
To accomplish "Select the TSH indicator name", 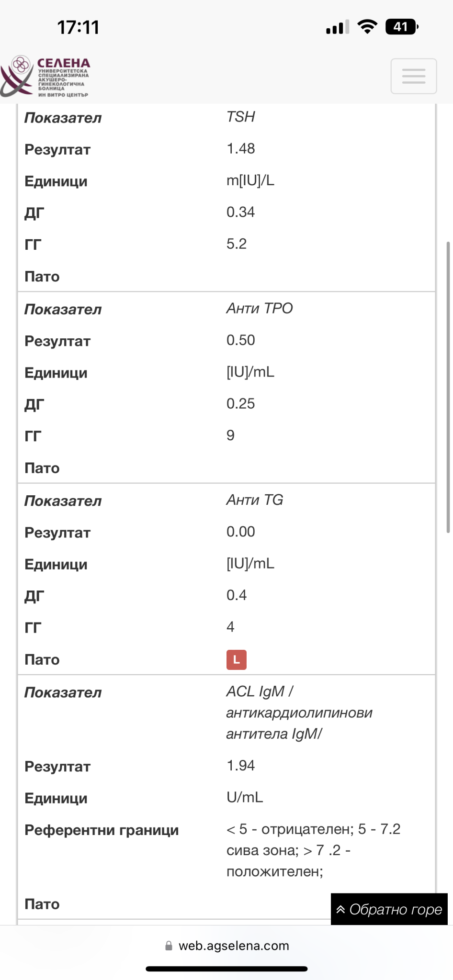I will pyautogui.click(x=240, y=117).
